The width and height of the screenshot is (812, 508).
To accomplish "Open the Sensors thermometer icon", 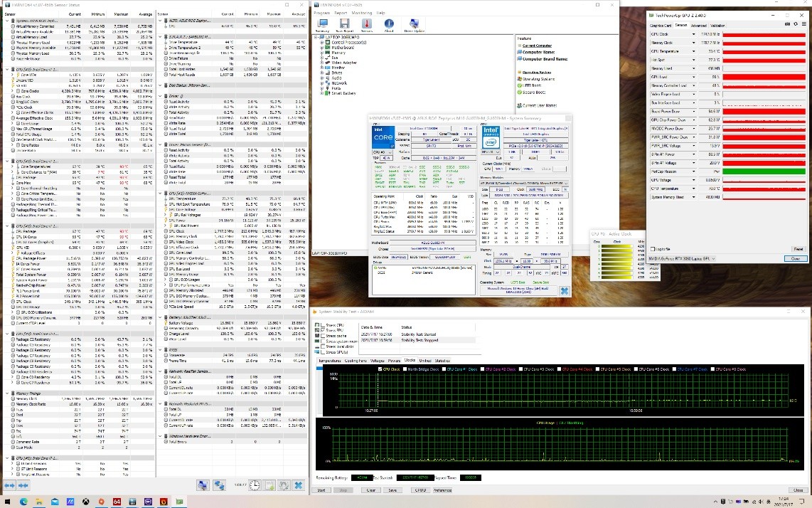I will click(366, 24).
